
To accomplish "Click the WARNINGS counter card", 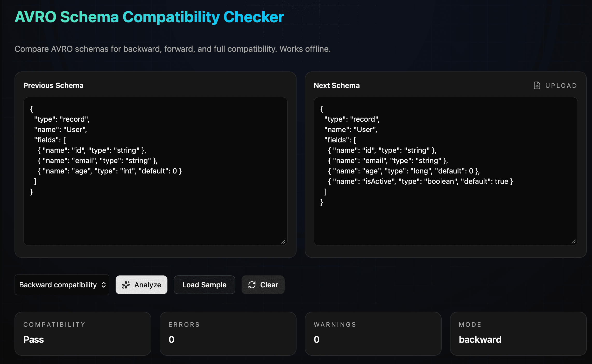I will pyautogui.click(x=373, y=334).
